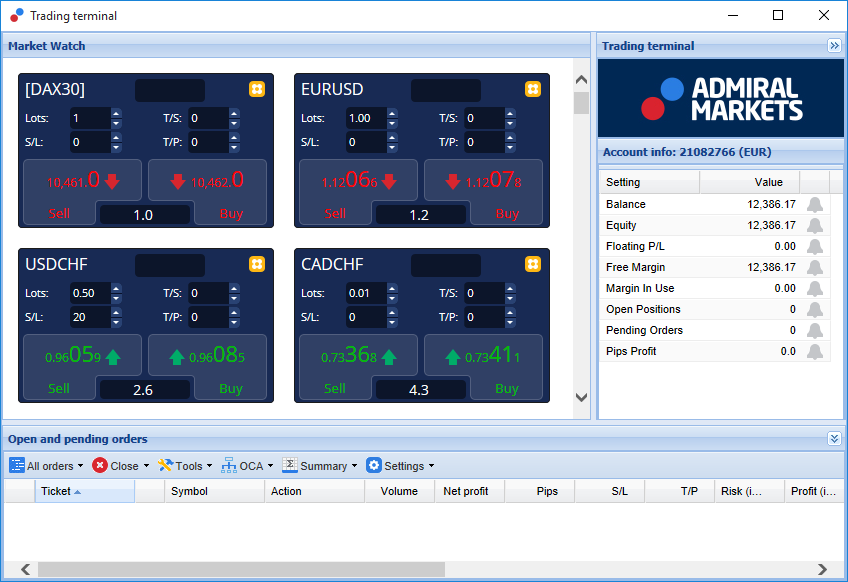
Task: Open the OCA menu
Action: coord(247,466)
